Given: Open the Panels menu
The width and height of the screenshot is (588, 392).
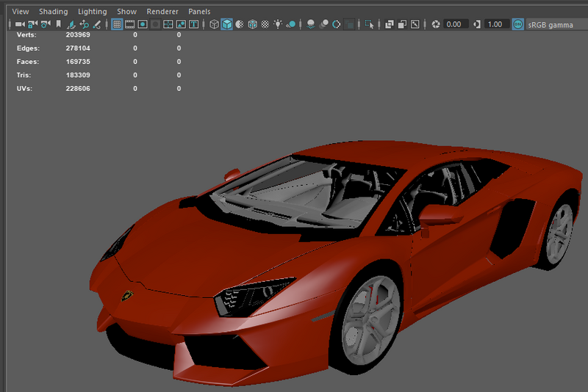Looking at the screenshot, I should pos(199,12).
